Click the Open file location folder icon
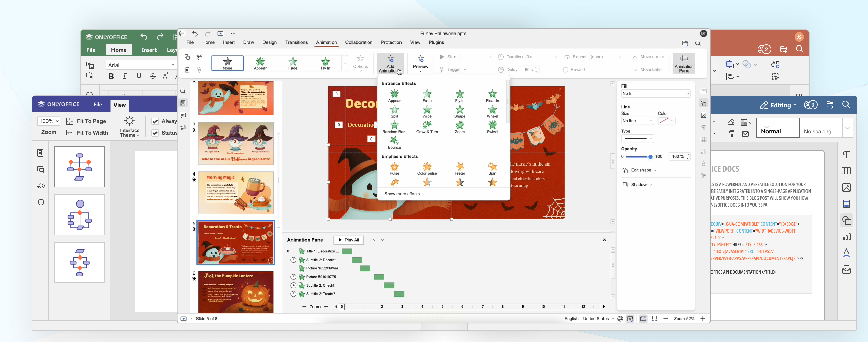868x342 pixels. pos(685,43)
